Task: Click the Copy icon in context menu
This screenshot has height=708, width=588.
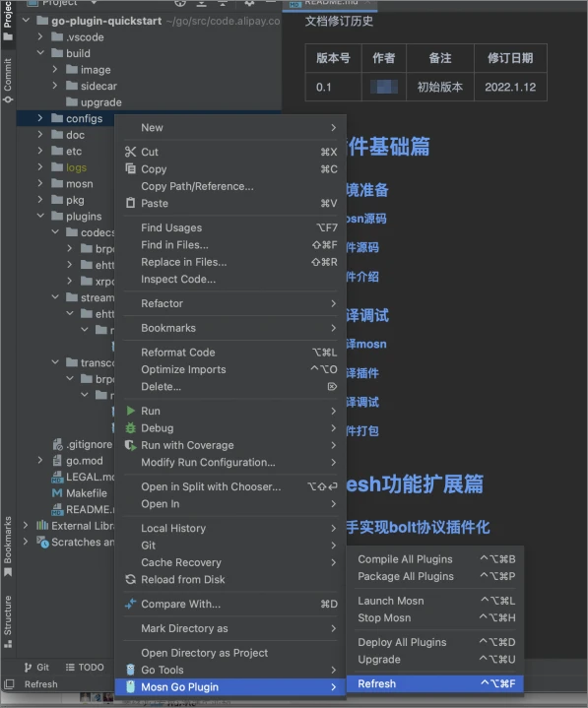Action: click(131, 168)
